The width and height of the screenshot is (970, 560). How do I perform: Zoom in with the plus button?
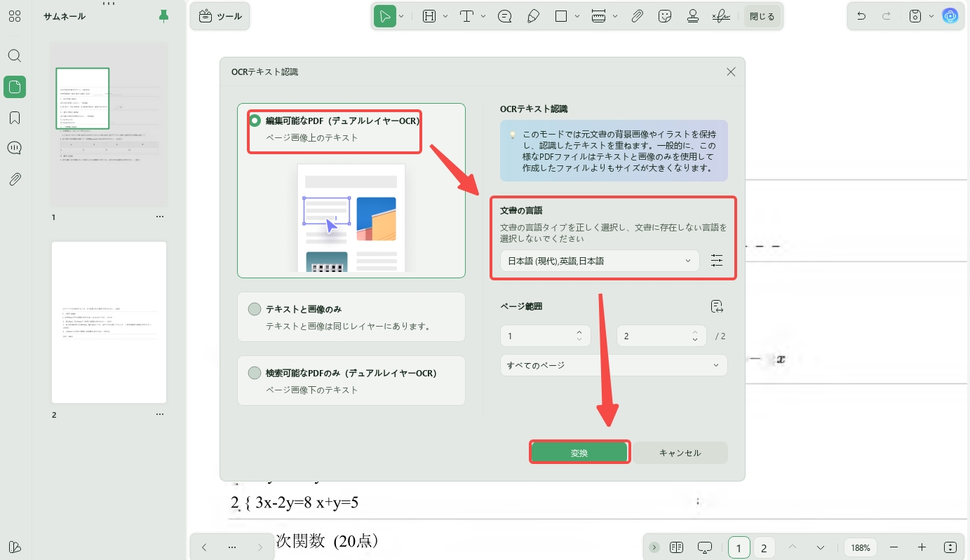pyautogui.click(x=922, y=547)
